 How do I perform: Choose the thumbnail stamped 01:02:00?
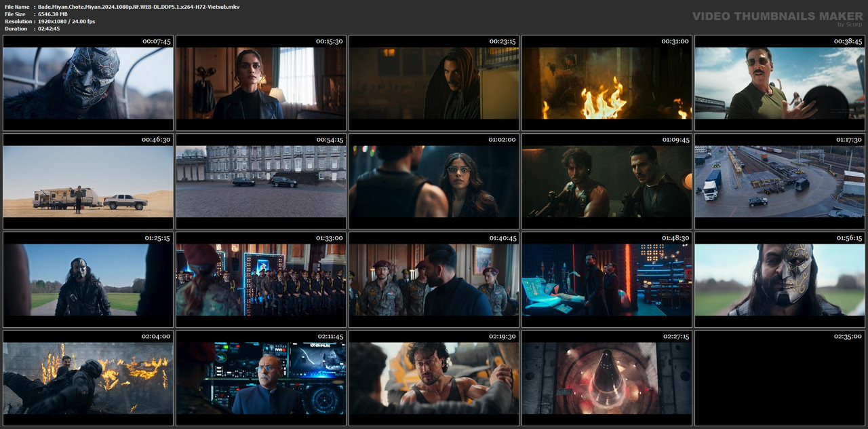pyautogui.click(x=434, y=181)
